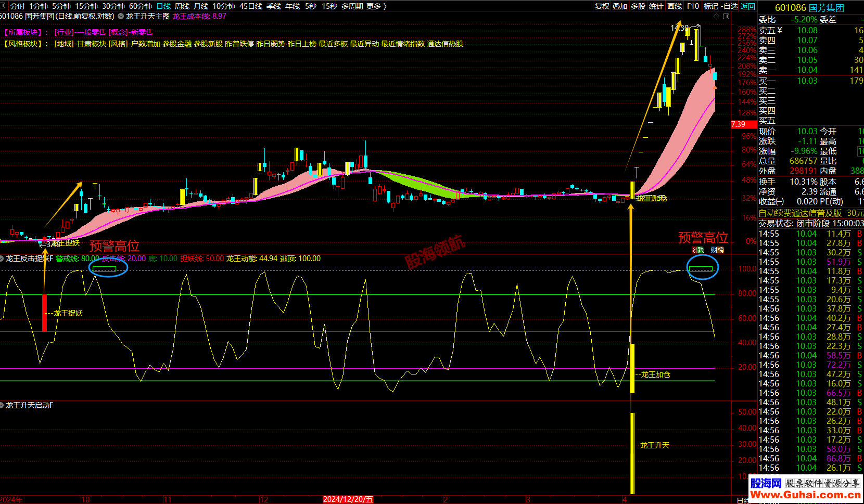Image resolution: width=864 pixels, height=504 pixels.
Task: Click the 标记 mark button
Action: (710, 6)
